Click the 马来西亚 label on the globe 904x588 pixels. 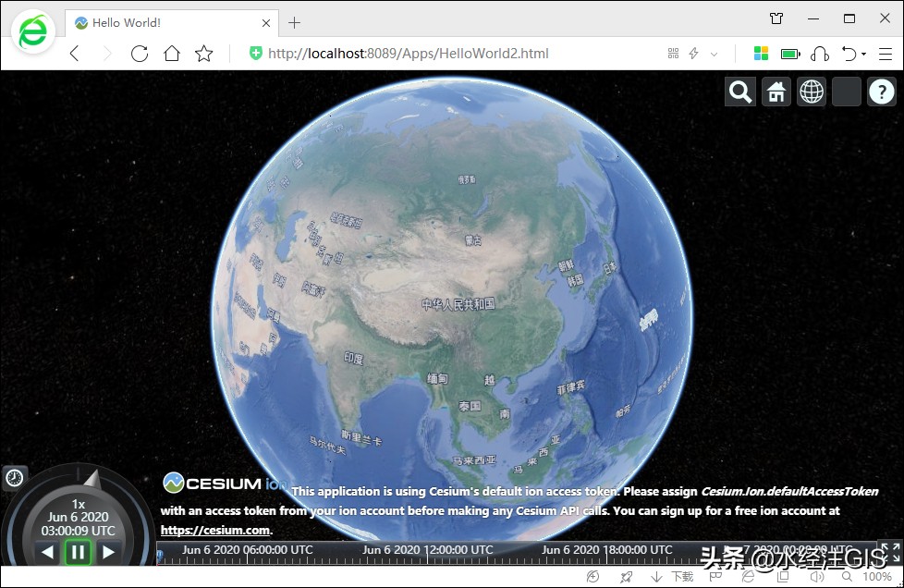coord(474,460)
